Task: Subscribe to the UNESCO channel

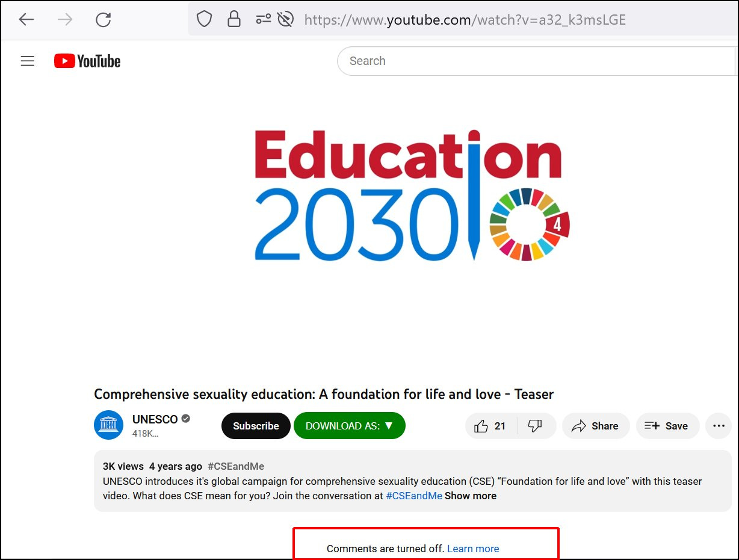Action: 256,426
